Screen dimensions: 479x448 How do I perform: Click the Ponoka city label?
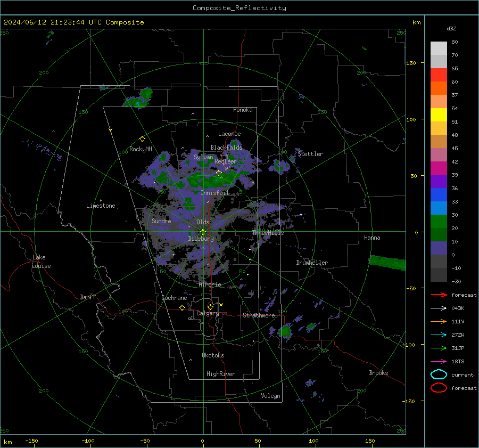243,110
